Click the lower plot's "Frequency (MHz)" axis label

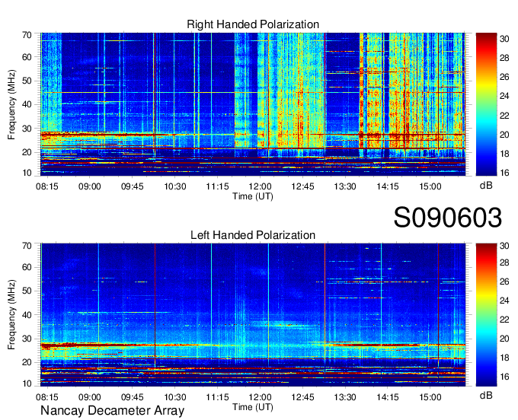[x=11, y=315]
